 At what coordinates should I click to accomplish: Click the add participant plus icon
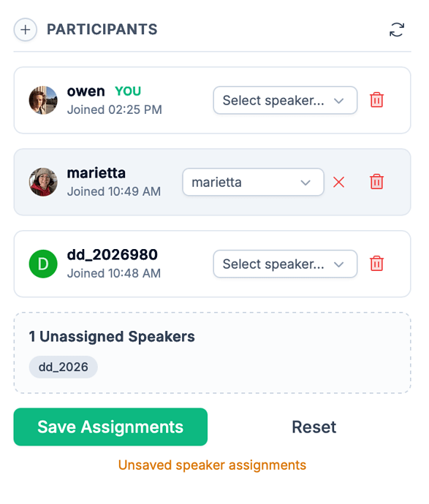(x=26, y=29)
